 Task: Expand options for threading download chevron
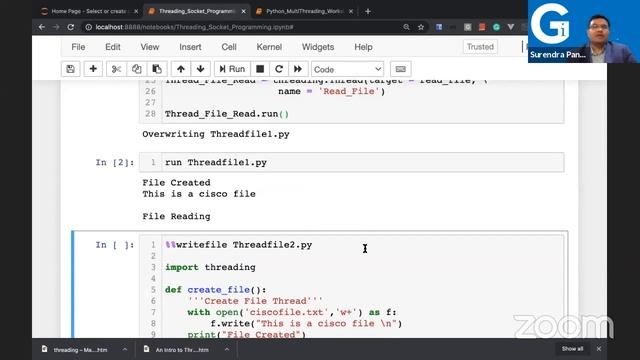point(124,350)
